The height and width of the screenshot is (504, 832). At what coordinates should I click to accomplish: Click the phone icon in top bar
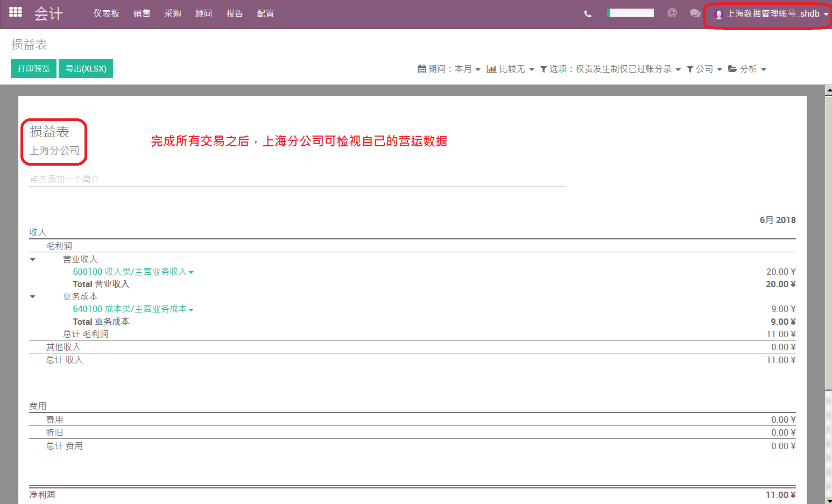[x=588, y=14]
